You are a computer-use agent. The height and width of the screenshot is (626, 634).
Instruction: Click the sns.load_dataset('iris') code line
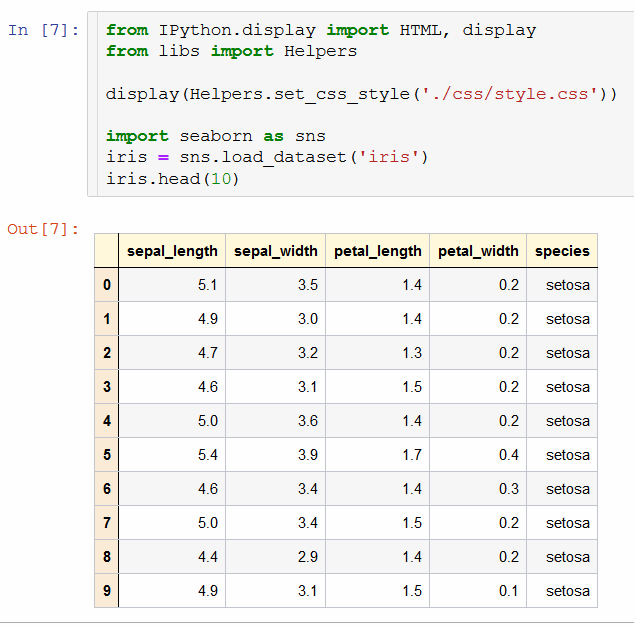click(267, 158)
